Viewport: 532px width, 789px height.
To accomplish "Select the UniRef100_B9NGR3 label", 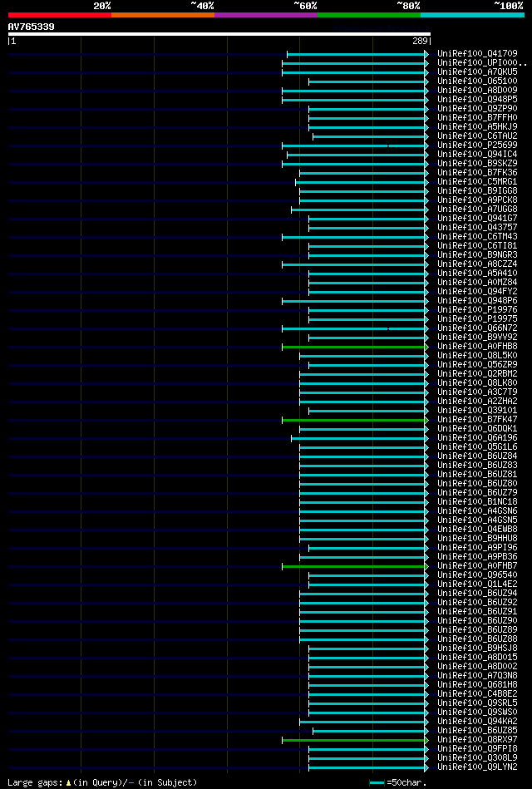I will (x=477, y=255).
